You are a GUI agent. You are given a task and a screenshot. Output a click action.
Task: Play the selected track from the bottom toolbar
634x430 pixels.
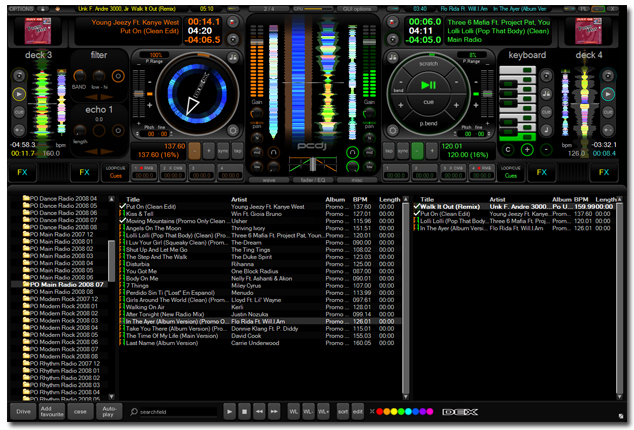(229, 412)
